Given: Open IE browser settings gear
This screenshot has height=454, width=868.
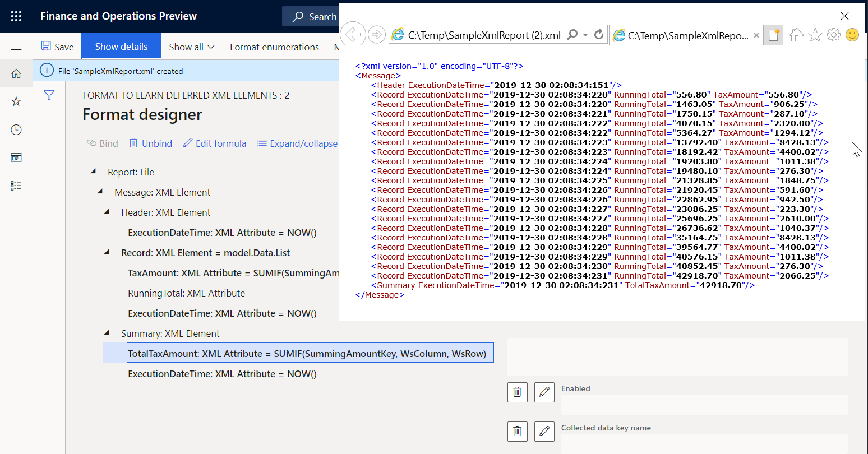Looking at the screenshot, I should click(x=834, y=35).
